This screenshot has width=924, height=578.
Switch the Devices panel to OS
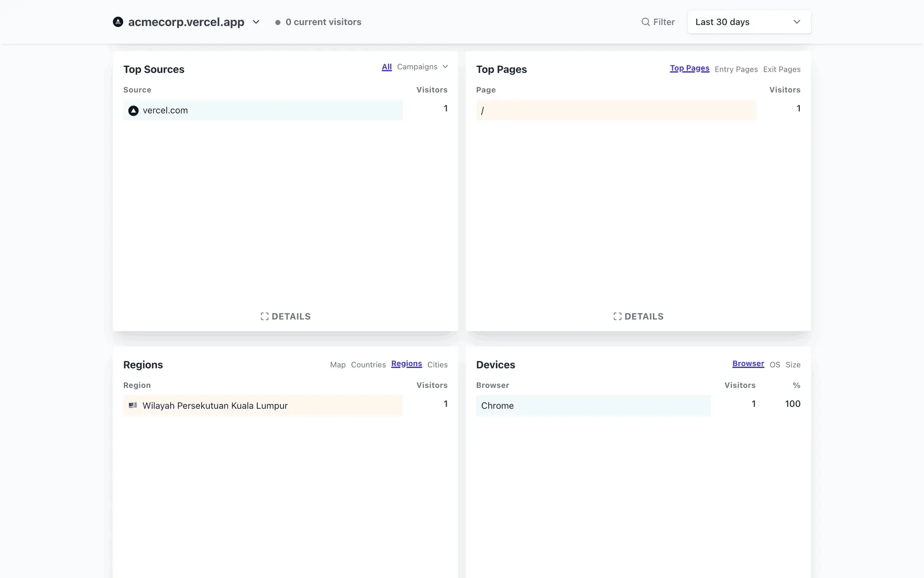(x=774, y=365)
